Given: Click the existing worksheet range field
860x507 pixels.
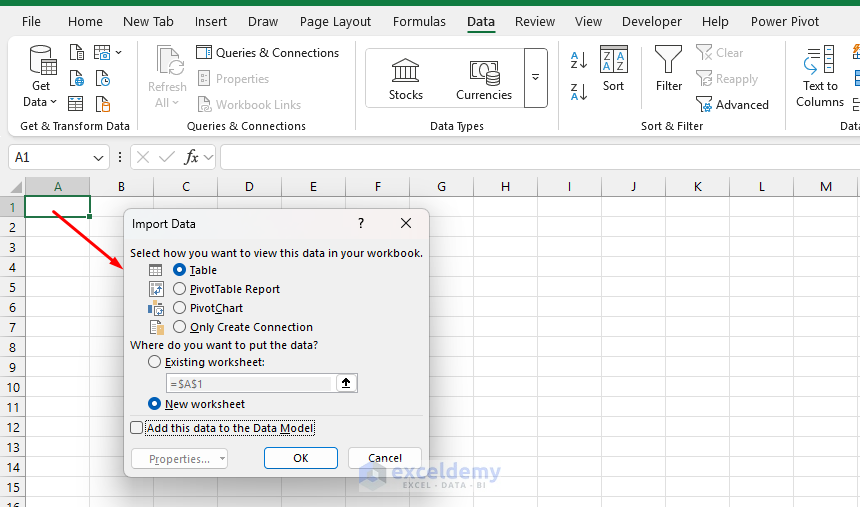Looking at the screenshot, I should [x=250, y=383].
